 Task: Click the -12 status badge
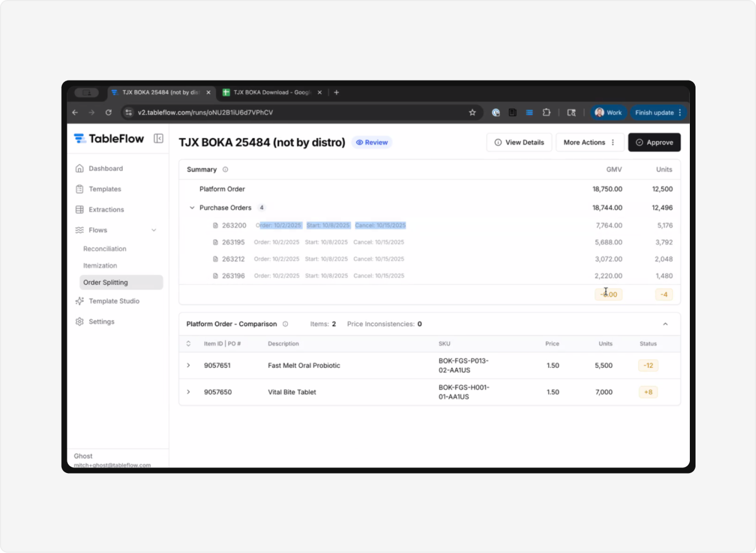point(648,365)
